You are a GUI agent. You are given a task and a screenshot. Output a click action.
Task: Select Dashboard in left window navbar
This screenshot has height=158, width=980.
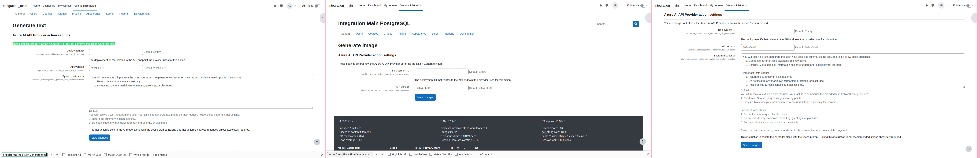(x=49, y=6)
